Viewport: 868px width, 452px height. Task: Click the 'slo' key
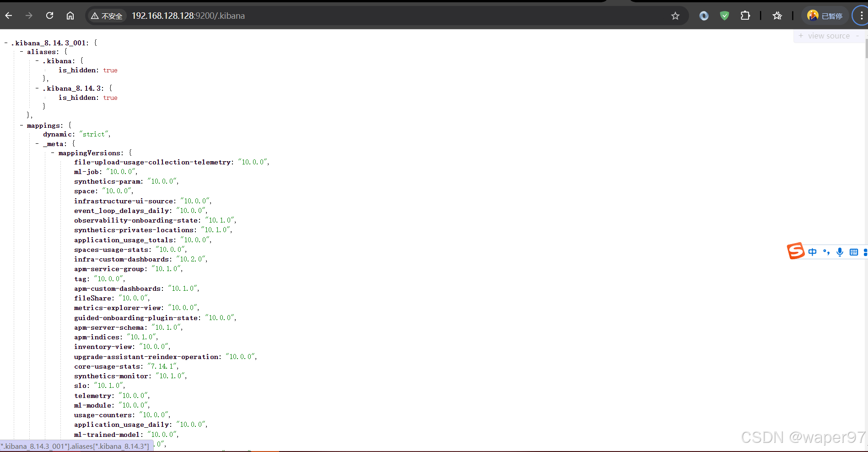click(81, 386)
